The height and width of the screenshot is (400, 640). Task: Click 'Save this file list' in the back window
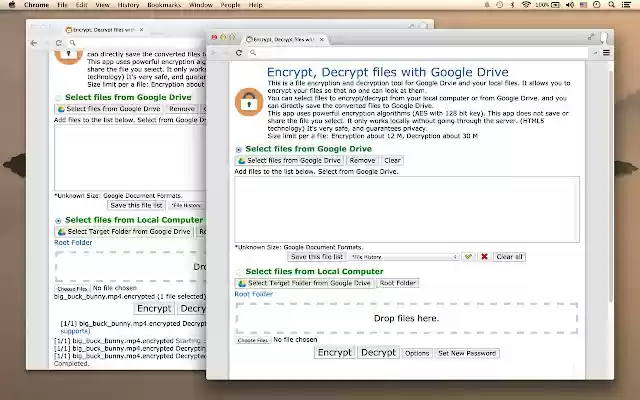click(136, 205)
